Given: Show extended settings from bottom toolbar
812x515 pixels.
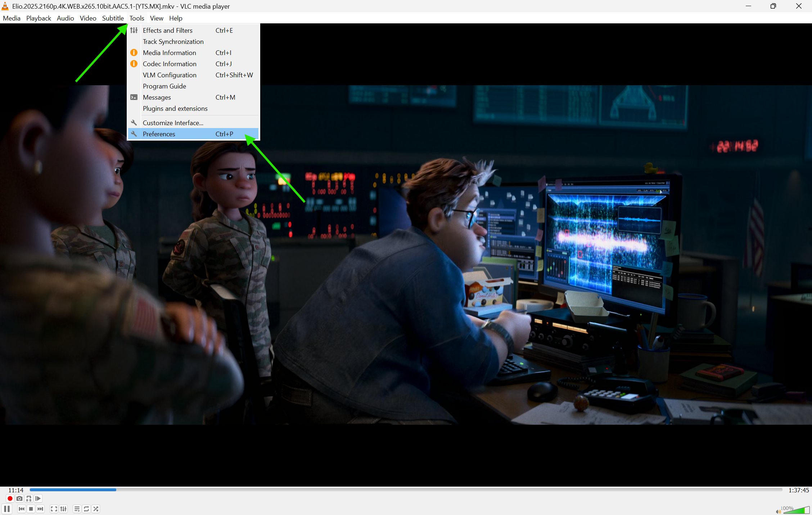Looking at the screenshot, I should 63,509.
